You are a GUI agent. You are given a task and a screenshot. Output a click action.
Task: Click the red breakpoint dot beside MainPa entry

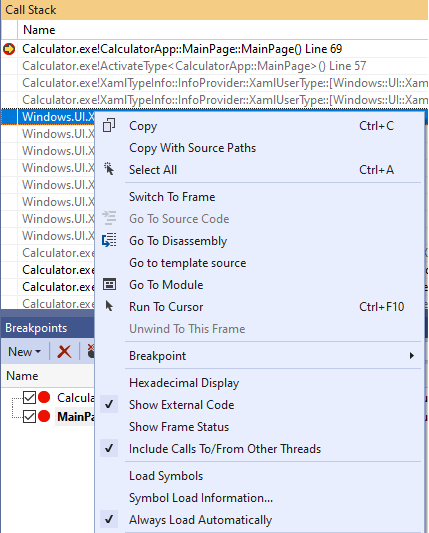pos(44,416)
